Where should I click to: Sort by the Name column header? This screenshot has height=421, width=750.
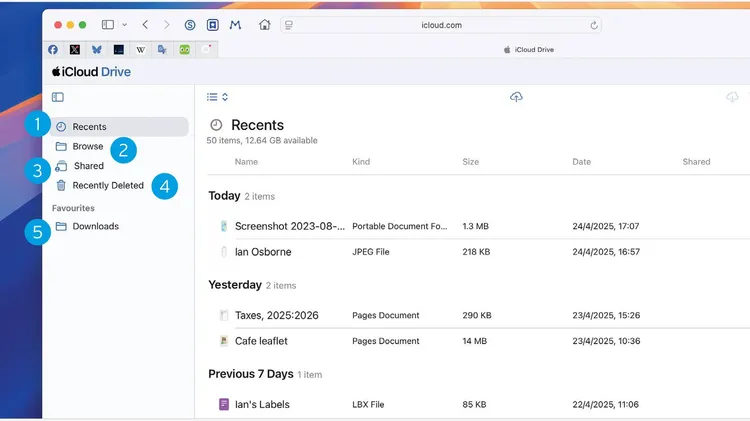pos(246,162)
